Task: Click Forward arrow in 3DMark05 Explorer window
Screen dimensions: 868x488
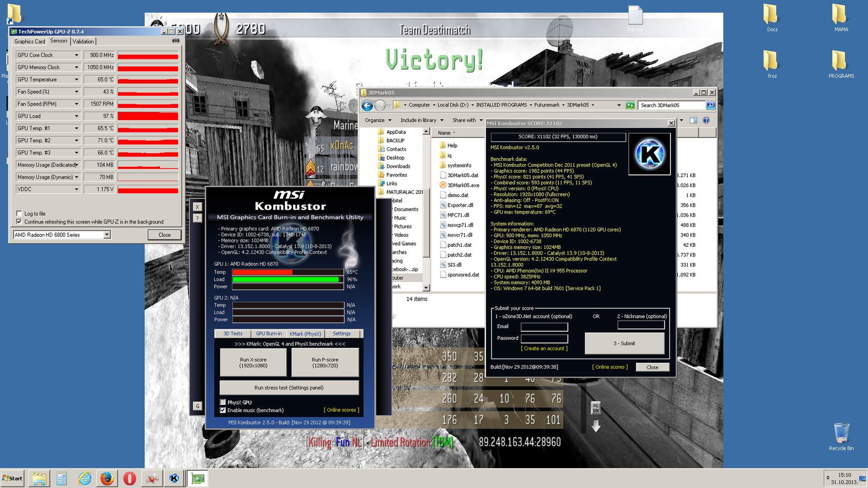Action: [380, 105]
